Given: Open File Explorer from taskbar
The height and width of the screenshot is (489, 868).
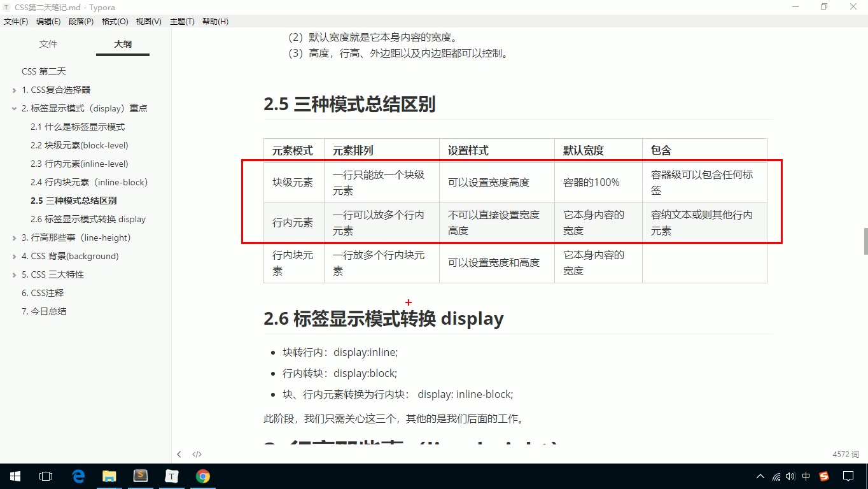Looking at the screenshot, I should [x=109, y=476].
